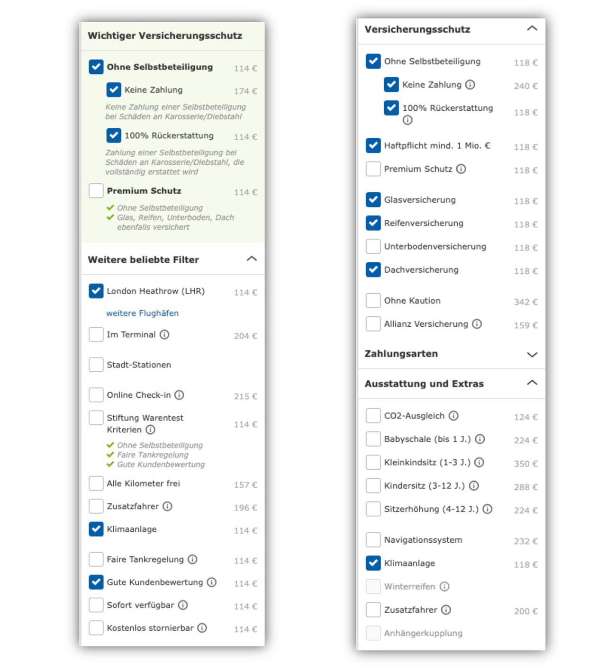Uncheck Klimaanlage in left panel
This screenshot has width=616, height=672.
96,529
